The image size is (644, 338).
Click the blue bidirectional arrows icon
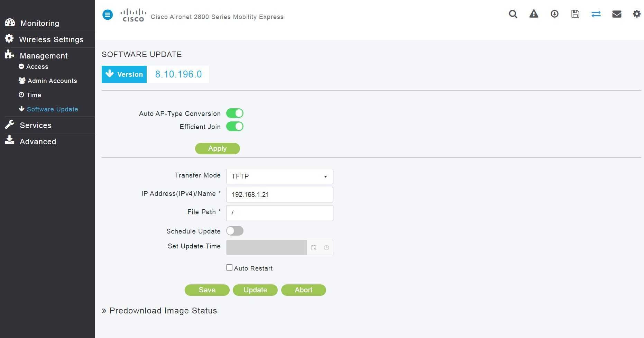[x=596, y=14]
